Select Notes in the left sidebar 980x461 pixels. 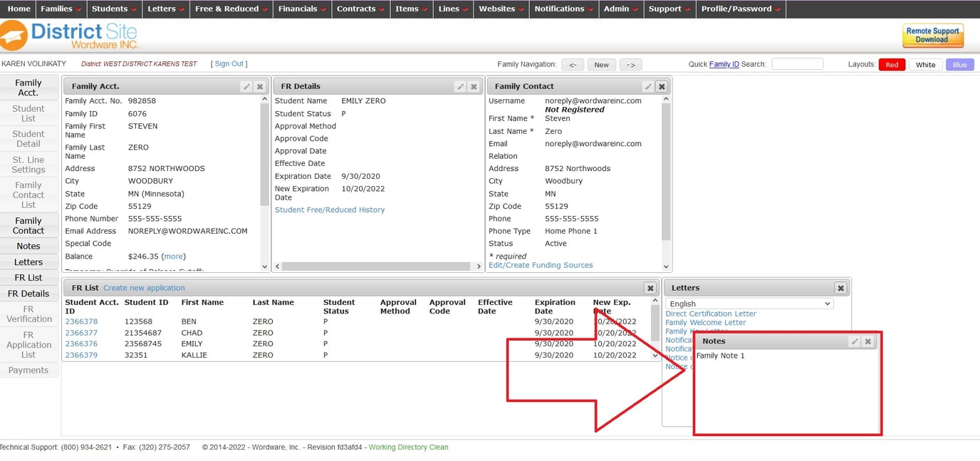click(28, 247)
